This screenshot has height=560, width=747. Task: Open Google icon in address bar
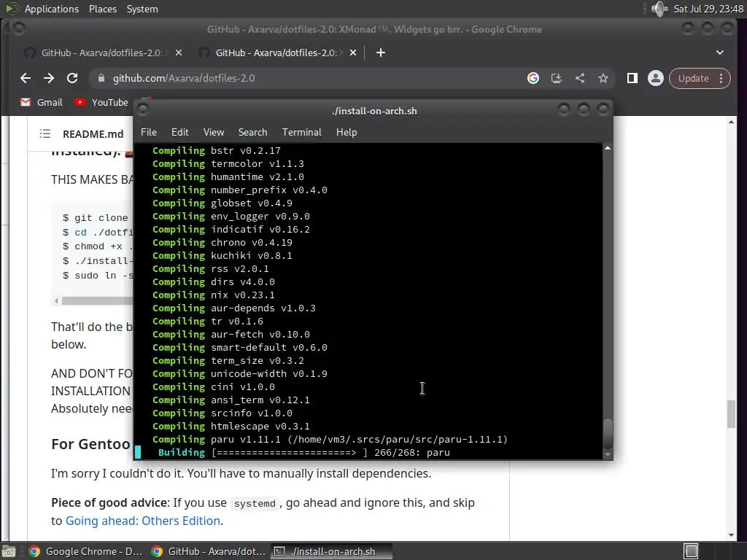pyautogui.click(x=533, y=78)
